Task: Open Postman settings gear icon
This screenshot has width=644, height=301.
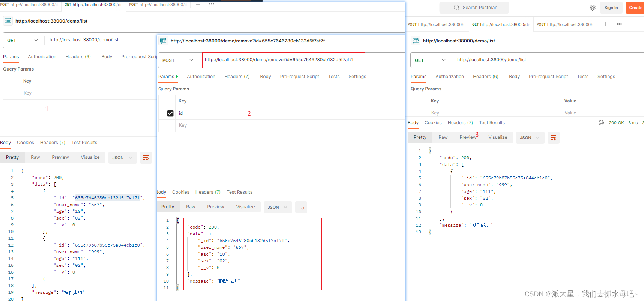Action: pyautogui.click(x=593, y=8)
